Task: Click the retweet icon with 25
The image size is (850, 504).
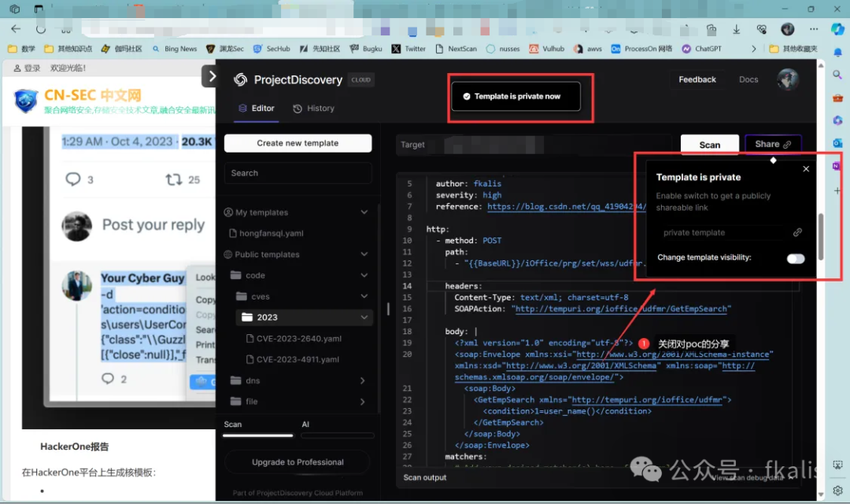Action: [173, 179]
